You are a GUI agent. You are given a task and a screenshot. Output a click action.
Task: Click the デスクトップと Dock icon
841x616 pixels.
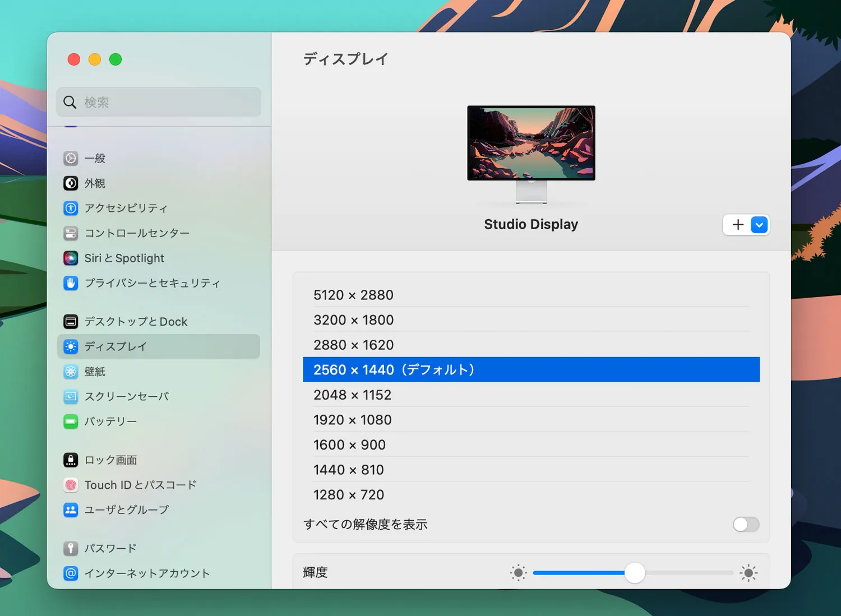coord(71,321)
